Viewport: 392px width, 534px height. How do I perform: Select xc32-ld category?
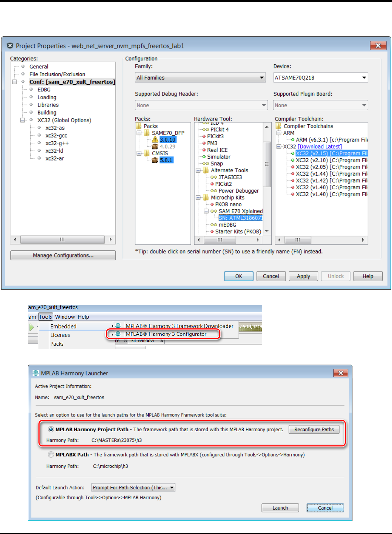click(x=54, y=151)
